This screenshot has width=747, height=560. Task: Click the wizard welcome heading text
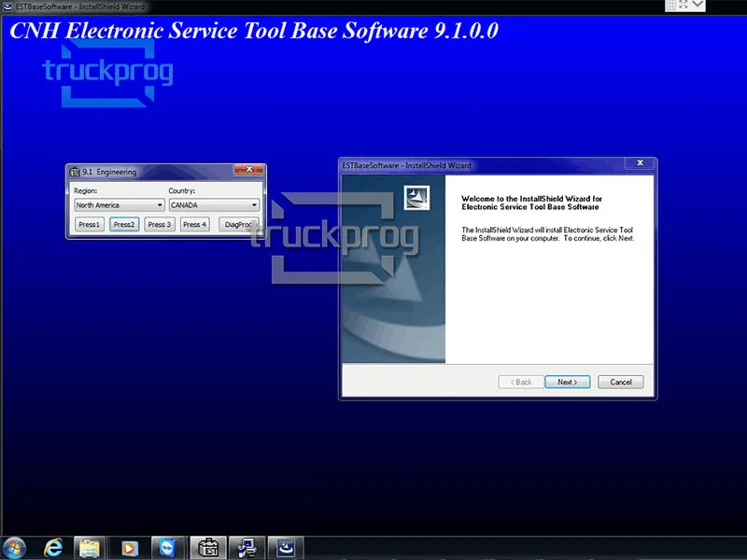pyautogui.click(x=531, y=203)
